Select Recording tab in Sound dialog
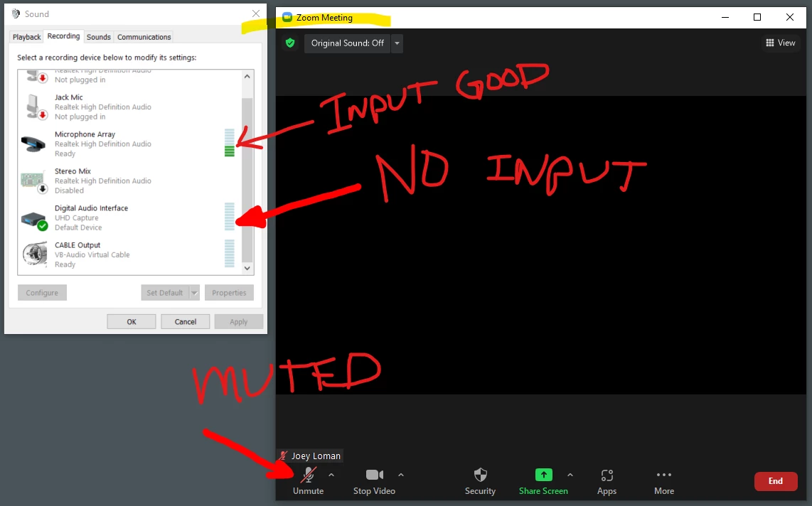Screen dimensions: 812x506 tap(63, 36)
